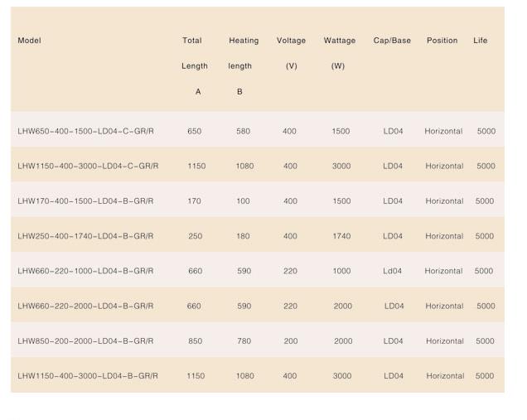Click life 5000 in LHW1150 LD04-B row

[485, 375]
